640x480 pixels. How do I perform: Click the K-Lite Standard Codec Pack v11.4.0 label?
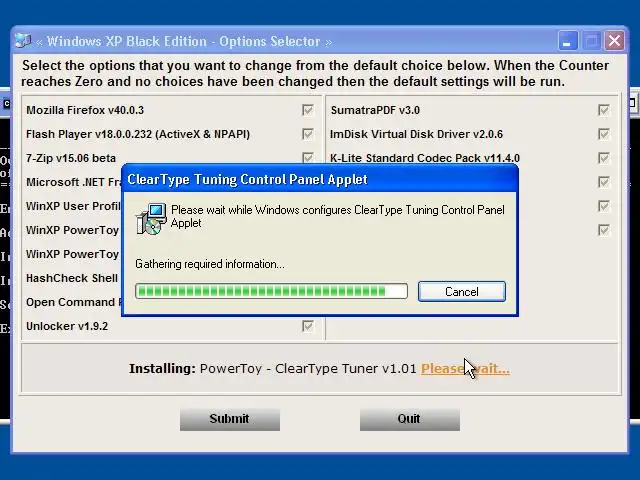[x=425, y=158]
